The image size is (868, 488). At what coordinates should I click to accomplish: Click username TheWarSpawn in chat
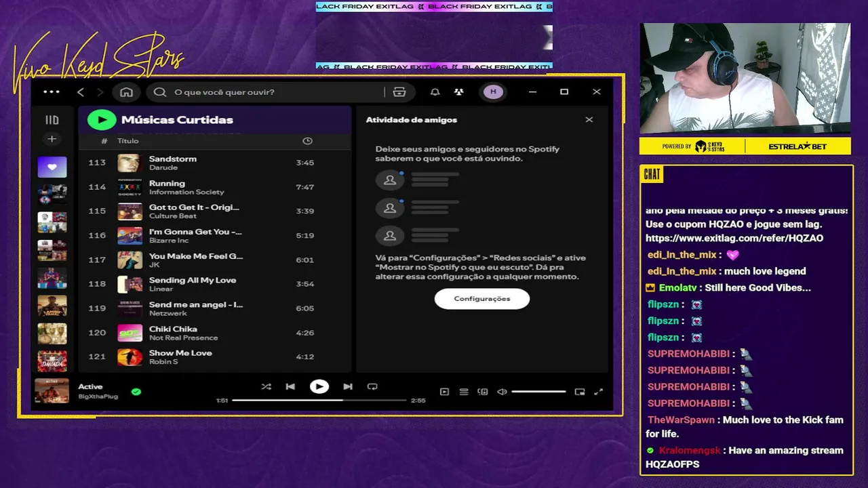[x=681, y=420]
